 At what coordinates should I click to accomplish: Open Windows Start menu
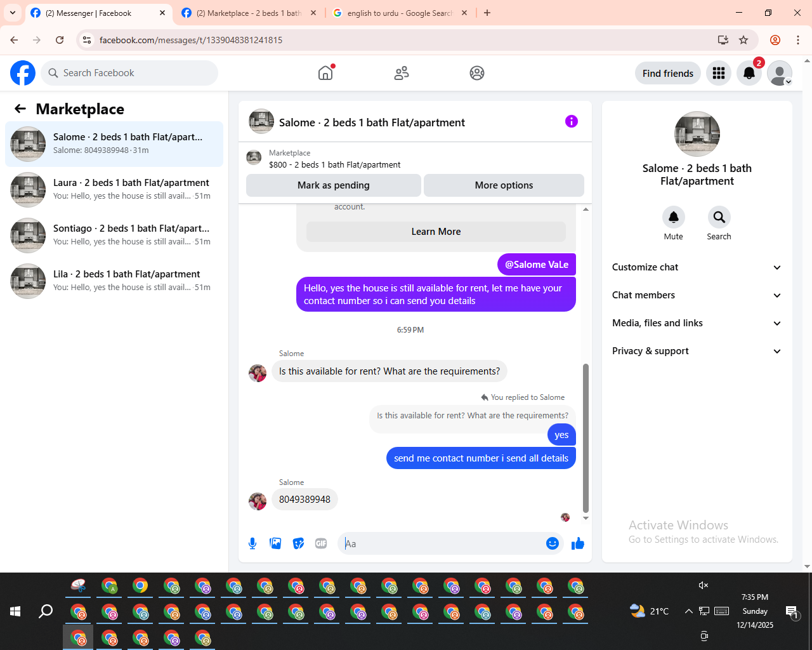15,611
